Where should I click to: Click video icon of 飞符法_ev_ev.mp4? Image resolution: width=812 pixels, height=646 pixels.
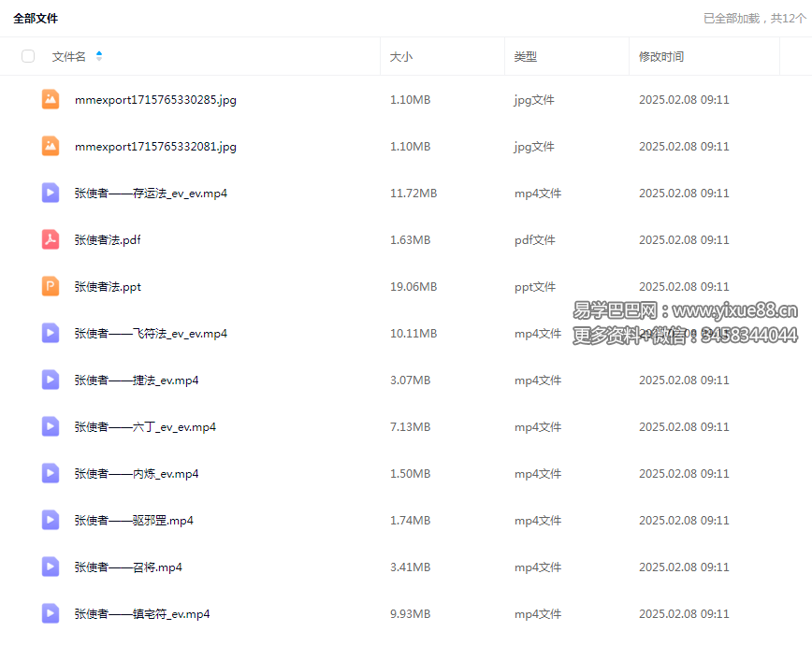pyautogui.click(x=51, y=333)
